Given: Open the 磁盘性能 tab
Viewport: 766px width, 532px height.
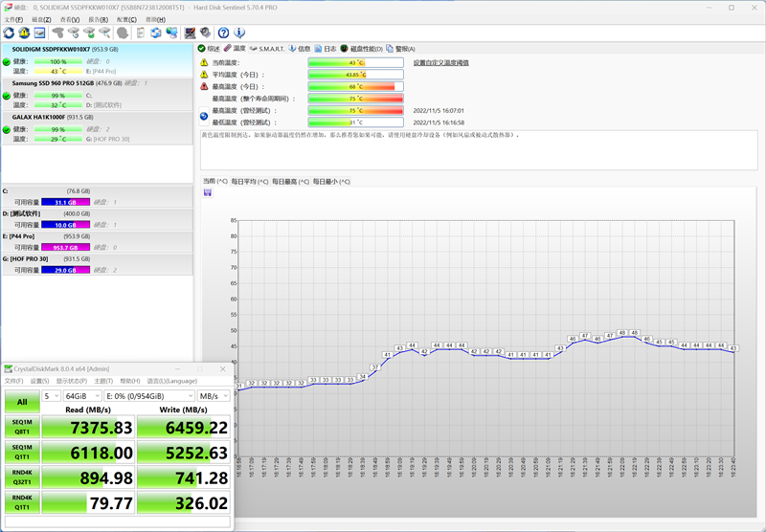Looking at the screenshot, I should click(x=364, y=48).
